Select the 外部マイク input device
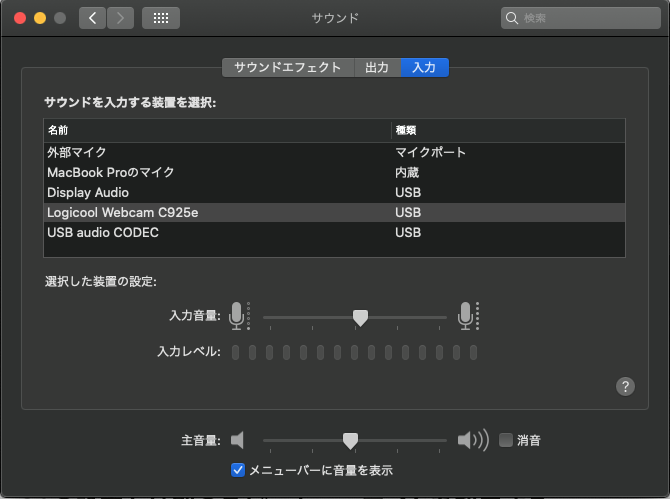The height and width of the screenshot is (499, 670). click(x=334, y=153)
